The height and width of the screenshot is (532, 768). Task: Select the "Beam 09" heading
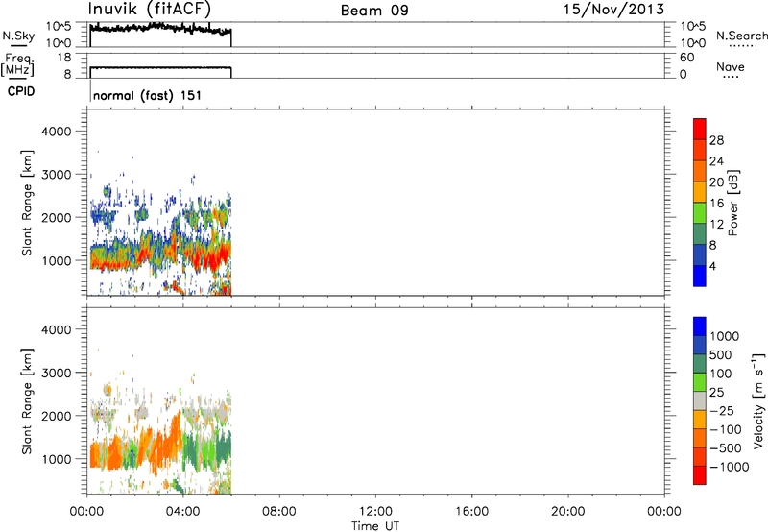[374, 11]
